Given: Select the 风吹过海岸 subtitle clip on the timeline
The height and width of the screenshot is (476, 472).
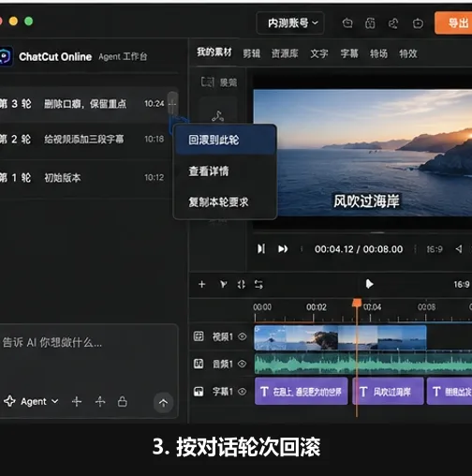Looking at the screenshot, I should (x=389, y=391).
